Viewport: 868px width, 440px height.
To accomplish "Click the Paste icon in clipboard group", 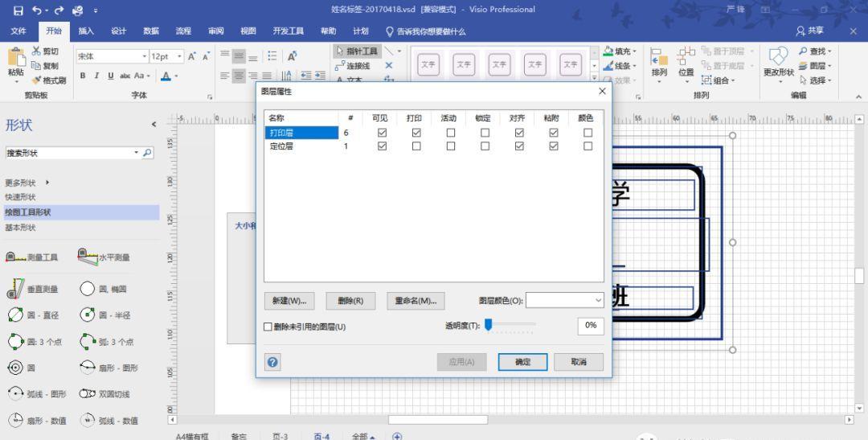I will click(15, 60).
